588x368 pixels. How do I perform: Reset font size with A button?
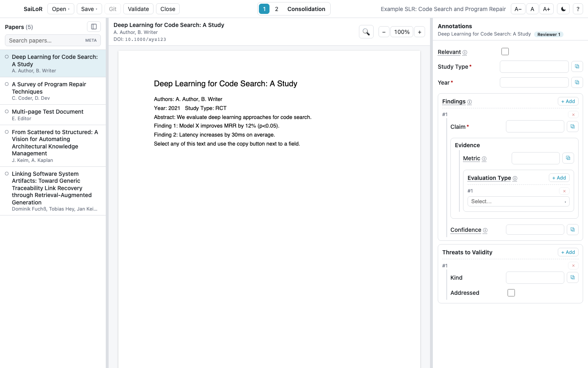532,9
